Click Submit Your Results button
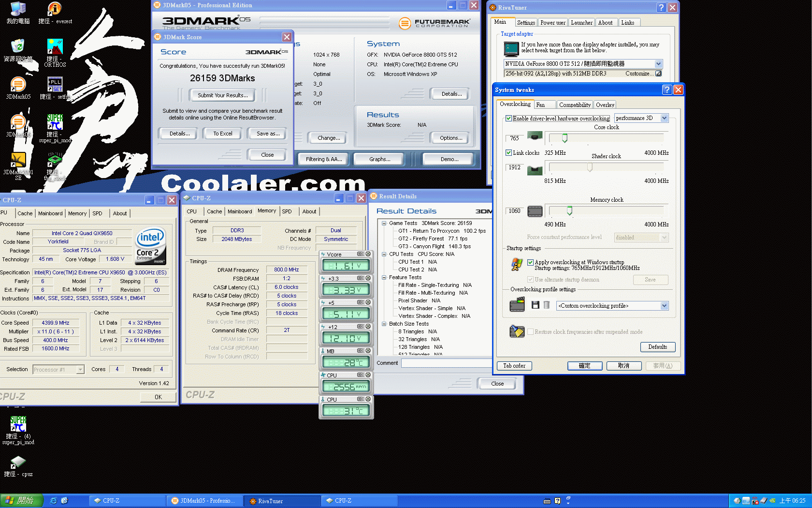This screenshot has width=812, height=508. pyautogui.click(x=222, y=95)
